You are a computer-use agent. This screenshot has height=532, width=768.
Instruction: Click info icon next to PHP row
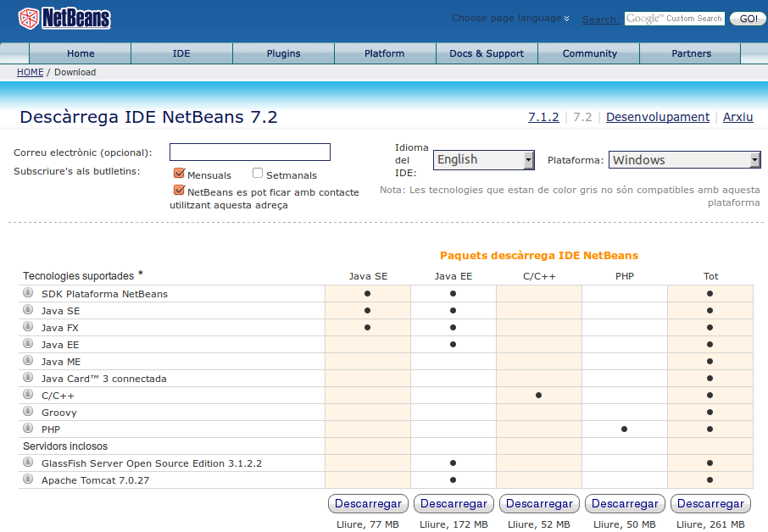(28, 429)
